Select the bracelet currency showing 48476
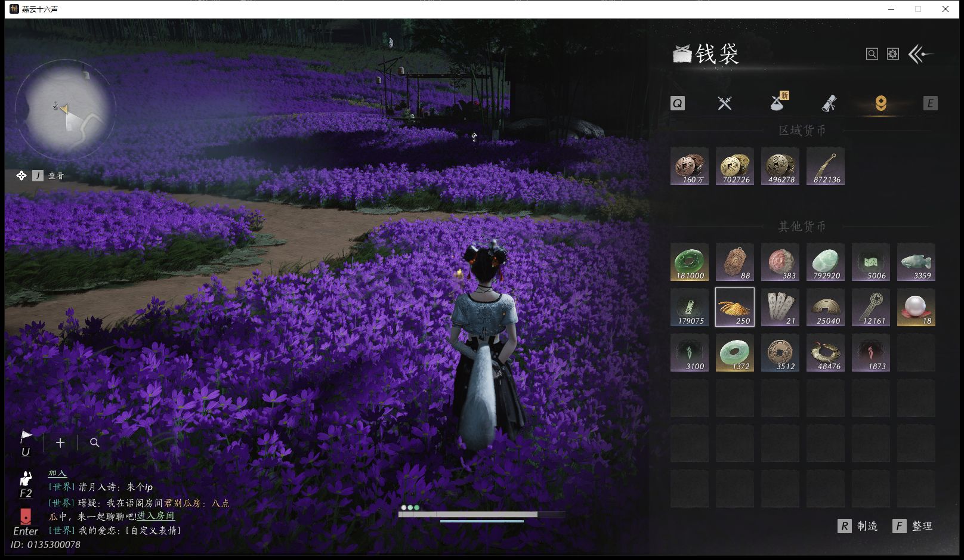 [826, 352]
